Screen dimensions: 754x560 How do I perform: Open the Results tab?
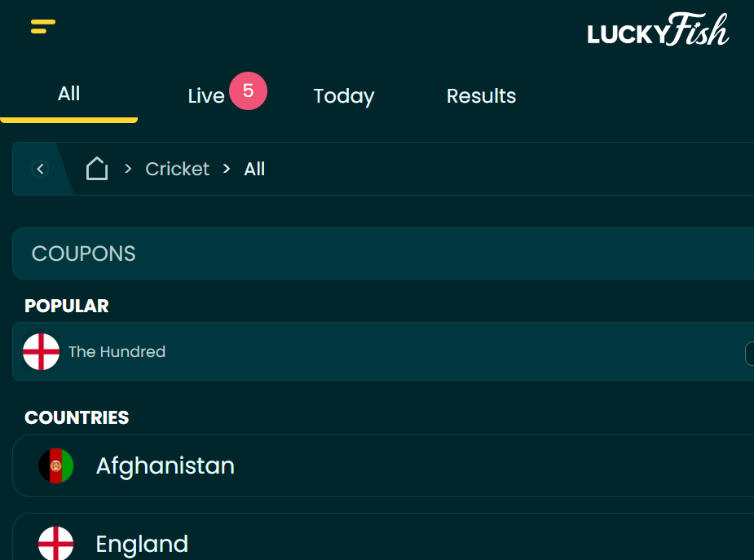[482, 95]
